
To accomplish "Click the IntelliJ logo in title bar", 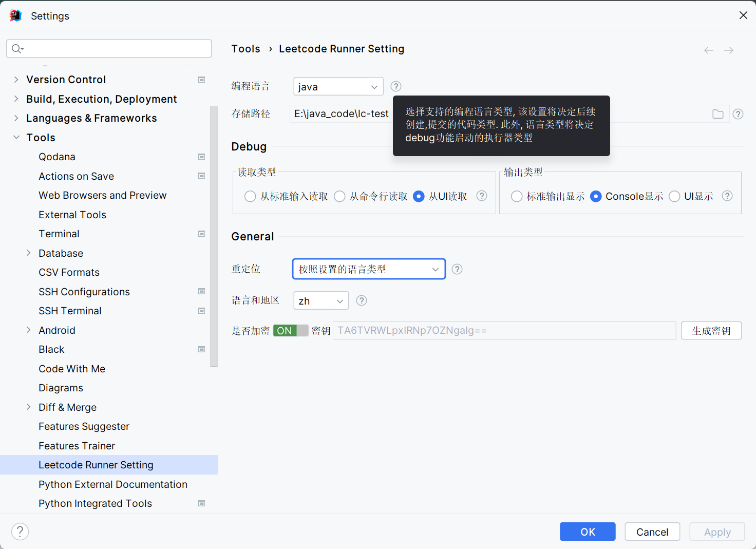I will tap(15, 15).
